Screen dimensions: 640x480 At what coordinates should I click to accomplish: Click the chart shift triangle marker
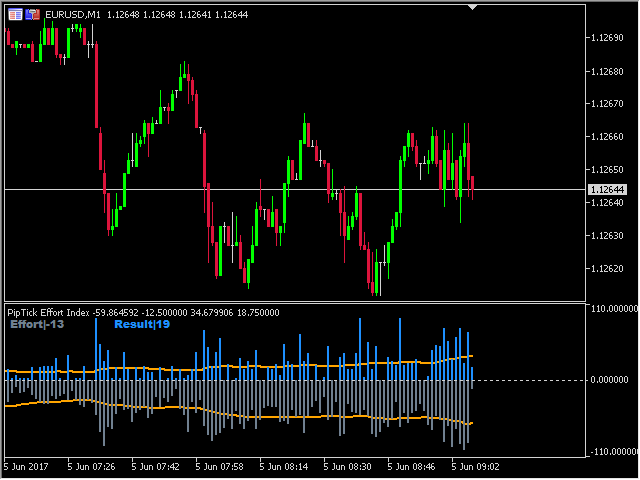click(x=472, y=7)
